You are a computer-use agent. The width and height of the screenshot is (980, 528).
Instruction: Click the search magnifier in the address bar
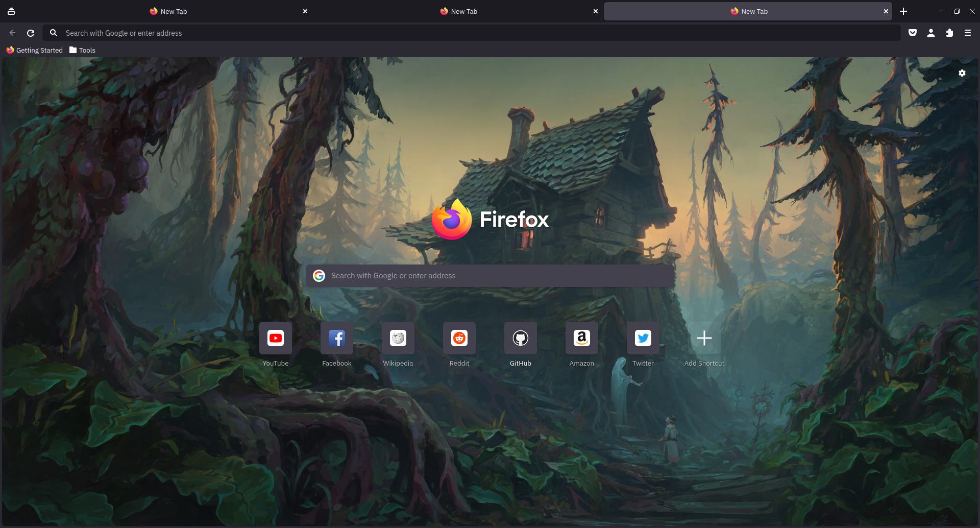coord(54,33)
